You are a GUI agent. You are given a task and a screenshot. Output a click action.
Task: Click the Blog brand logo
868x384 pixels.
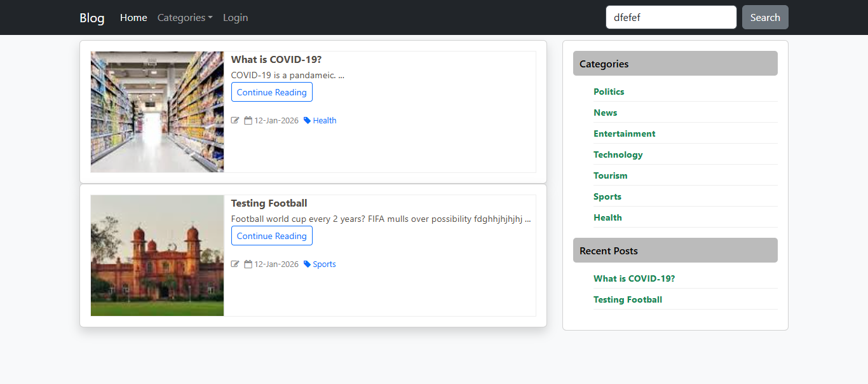(92, 18)
